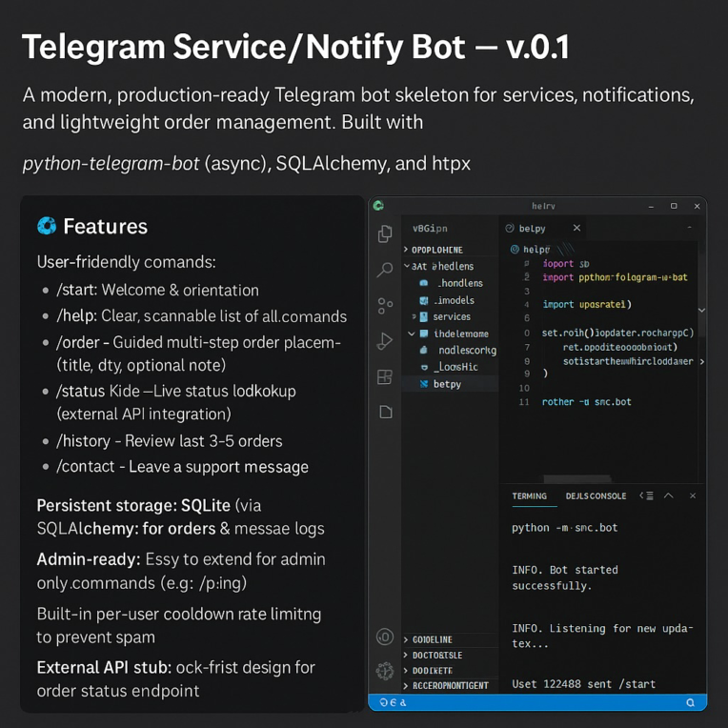Click the '/start: Welcome & orientation' bullet
This screenshot has width=728, height=728.
coord(157,291)
